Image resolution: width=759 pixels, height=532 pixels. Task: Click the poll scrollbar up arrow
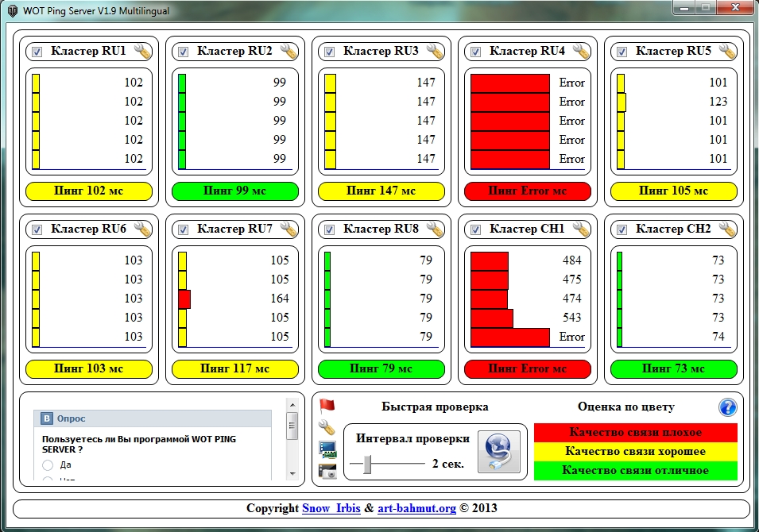tap(292, 404)
